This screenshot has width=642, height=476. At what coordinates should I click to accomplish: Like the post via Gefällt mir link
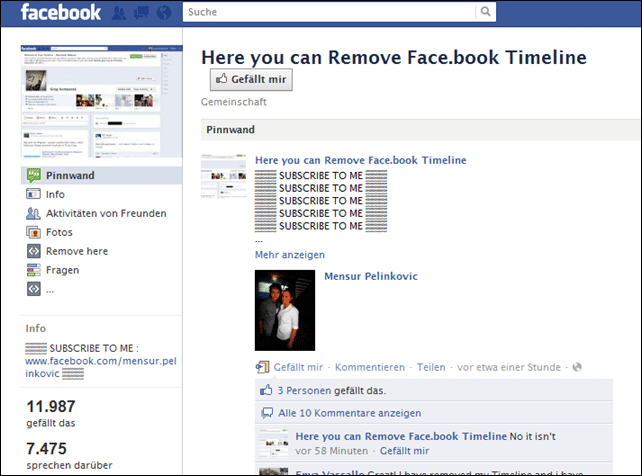tap(298, 367)
